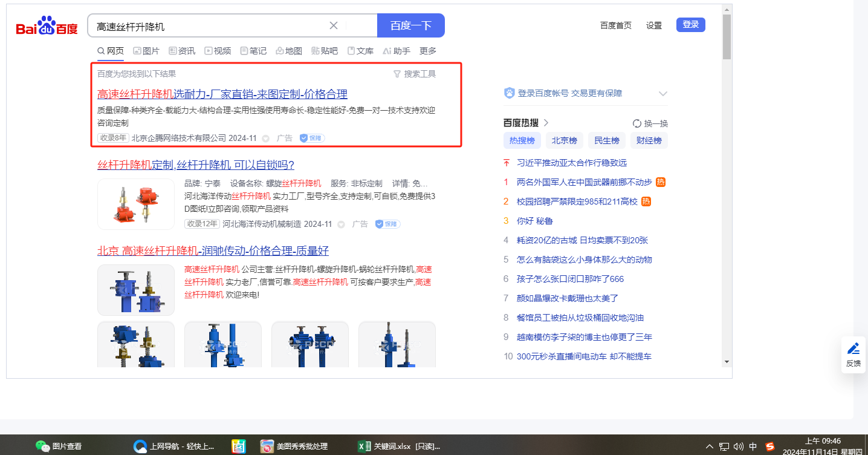Click the 换一换 refresh icon
The height and width of the screenshot is (455, 868).
pyautogui.click(x=636, y=123)
